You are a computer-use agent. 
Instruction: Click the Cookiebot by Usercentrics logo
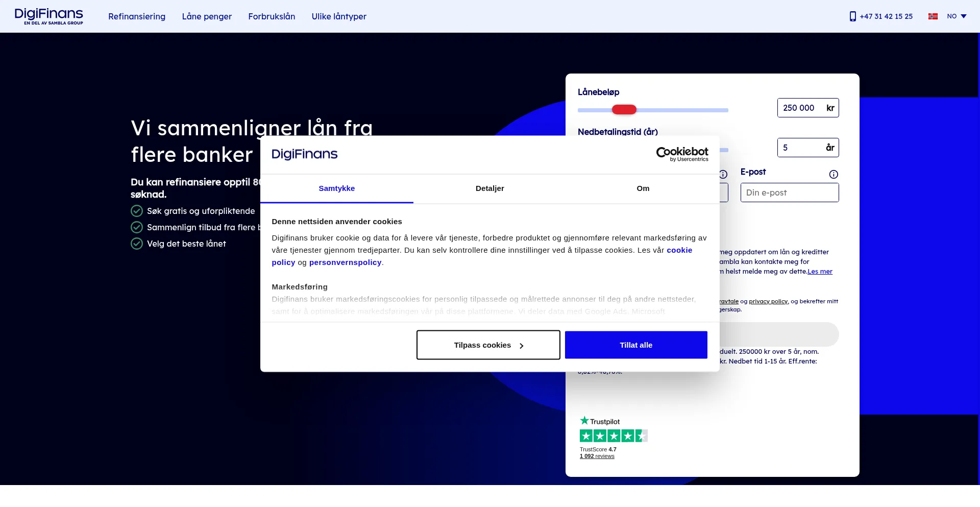682,154
